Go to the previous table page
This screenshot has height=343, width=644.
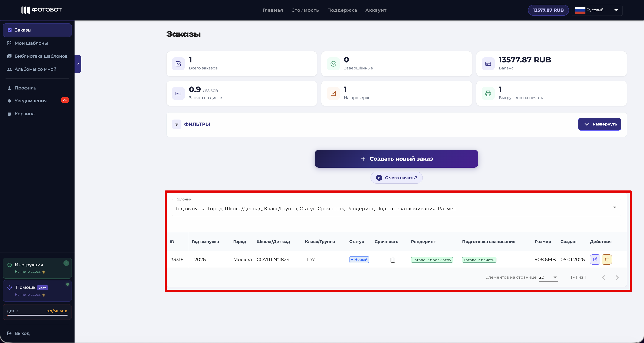click(x=604, y=277)
